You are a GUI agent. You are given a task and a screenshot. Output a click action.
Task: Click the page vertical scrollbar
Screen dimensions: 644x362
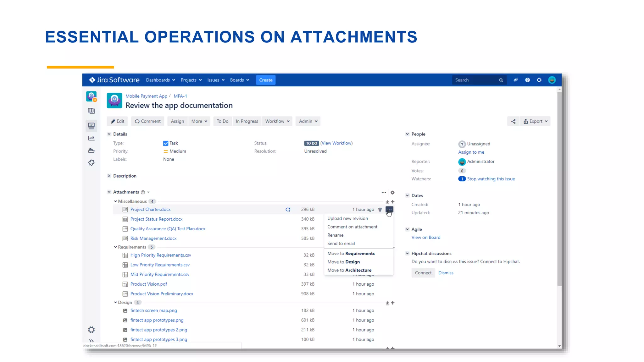[x=559, y=189]
